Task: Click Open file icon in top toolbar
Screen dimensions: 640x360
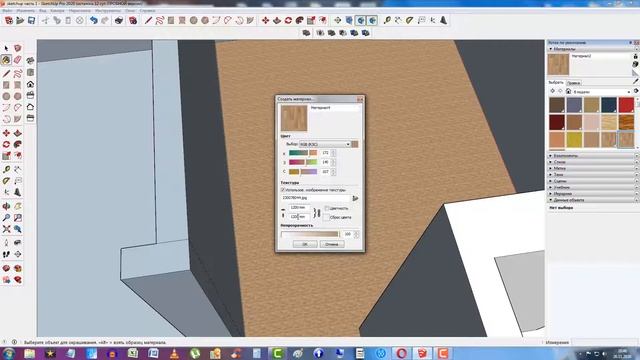Action: 20,20
